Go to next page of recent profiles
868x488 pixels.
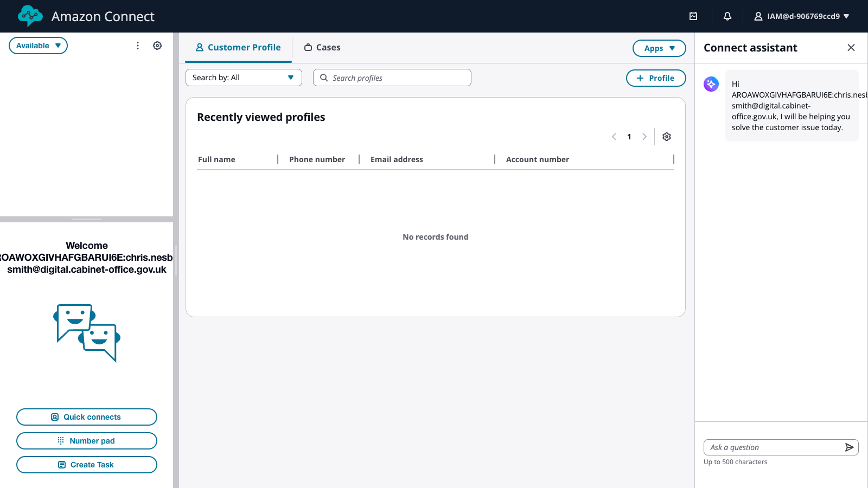(644, 137)
